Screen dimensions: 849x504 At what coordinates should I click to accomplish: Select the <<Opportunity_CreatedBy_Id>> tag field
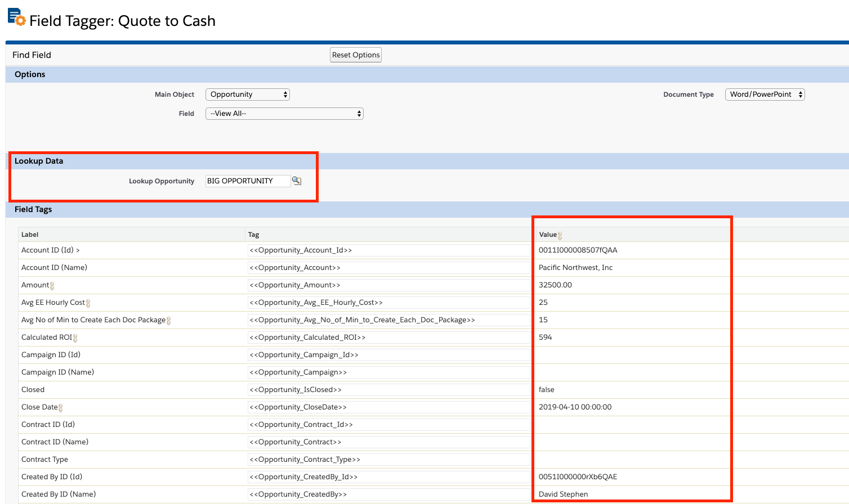point(389,477)
